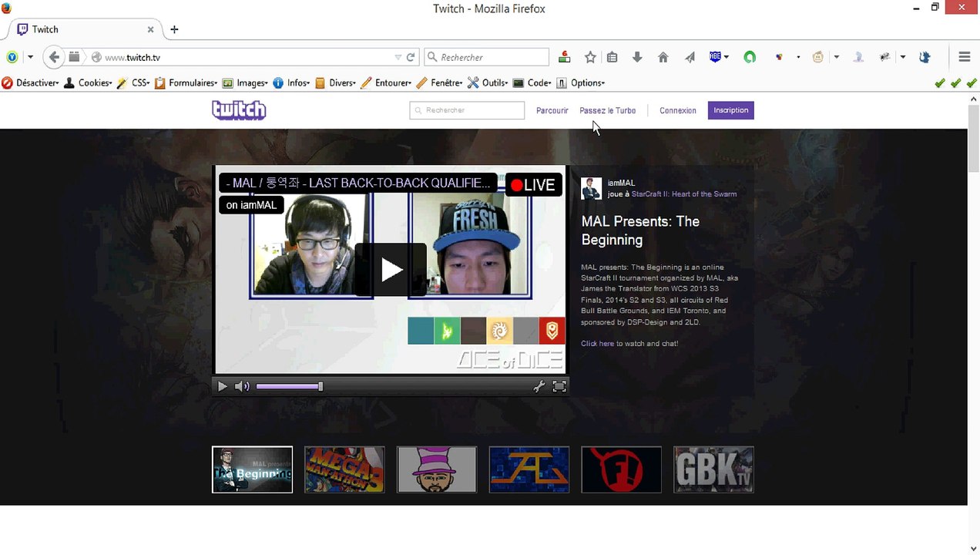Screen dimensions: 980x555
Task: Click the Twitch logo
Action: click(x=239, y=110)
